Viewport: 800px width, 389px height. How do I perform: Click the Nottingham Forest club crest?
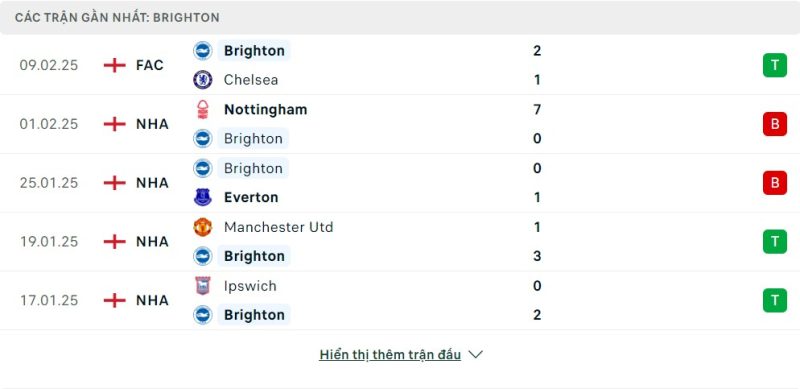[203, 109]
